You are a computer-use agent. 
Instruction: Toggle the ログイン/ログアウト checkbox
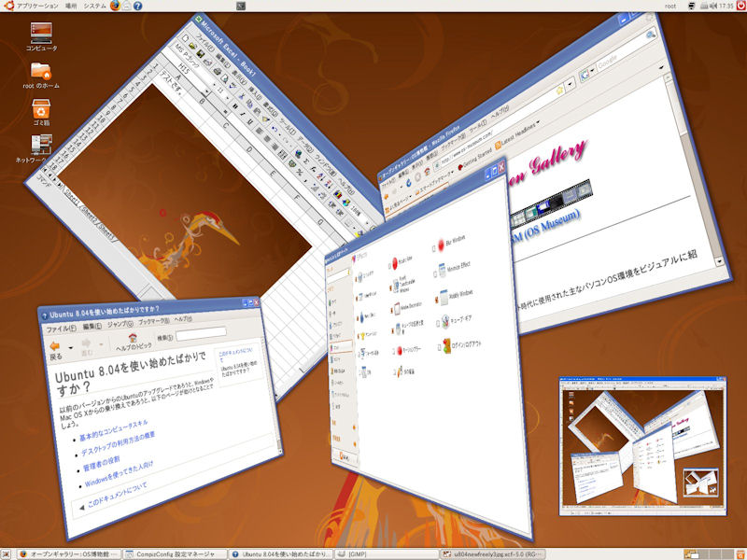click(x=439, y=348)
